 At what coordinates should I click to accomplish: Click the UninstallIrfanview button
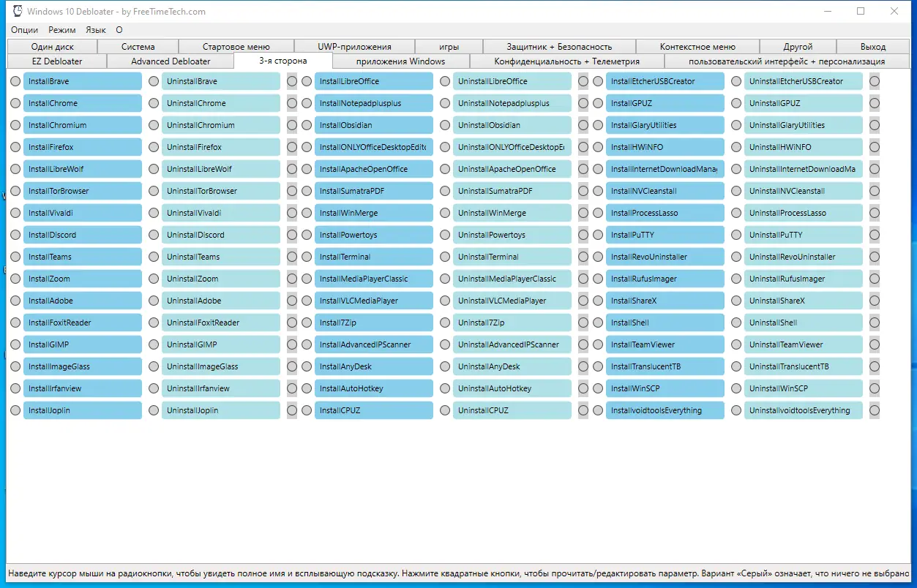click(221, 388)
